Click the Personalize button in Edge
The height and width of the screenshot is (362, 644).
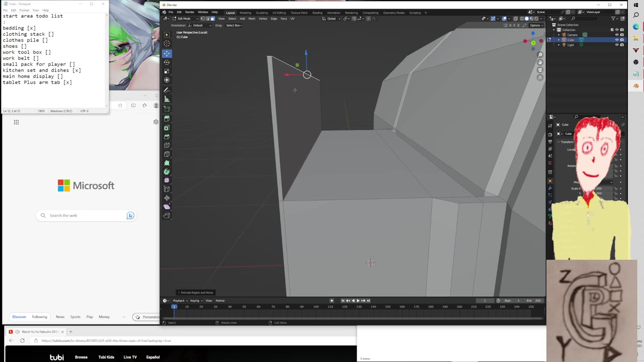(146, 317)
